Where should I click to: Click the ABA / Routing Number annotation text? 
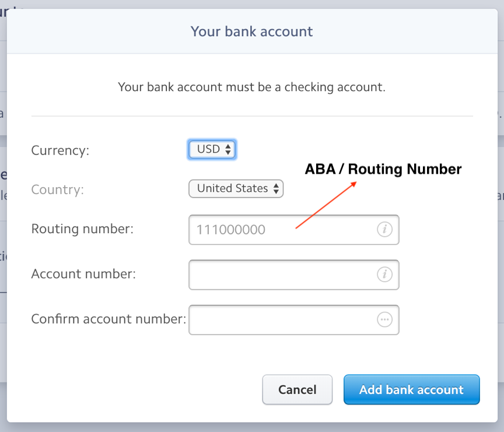coord(383,169)
